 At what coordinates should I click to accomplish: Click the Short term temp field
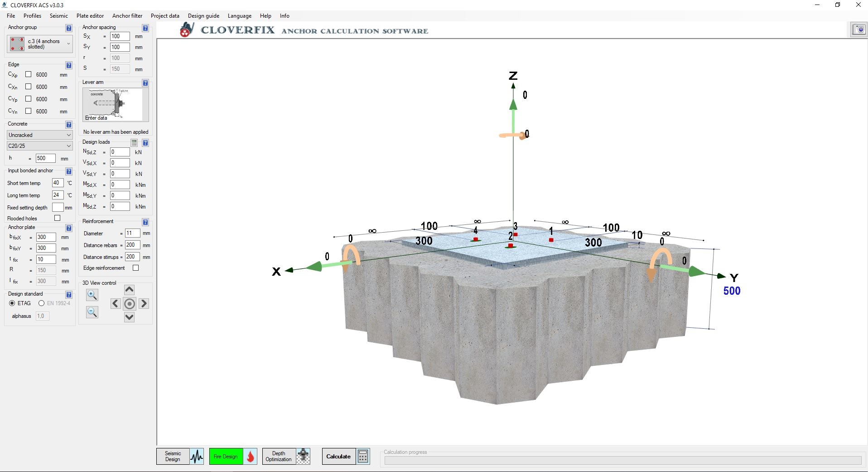click(58, 183)
